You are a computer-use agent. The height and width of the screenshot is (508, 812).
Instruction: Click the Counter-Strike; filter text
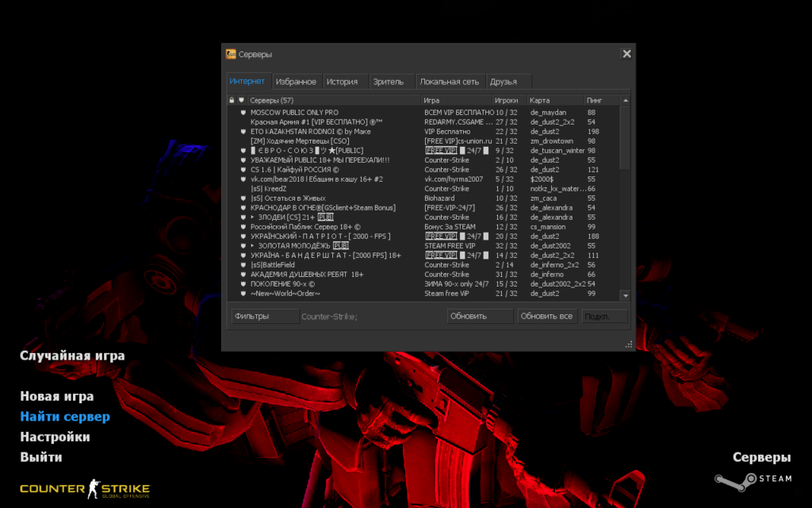329,317
